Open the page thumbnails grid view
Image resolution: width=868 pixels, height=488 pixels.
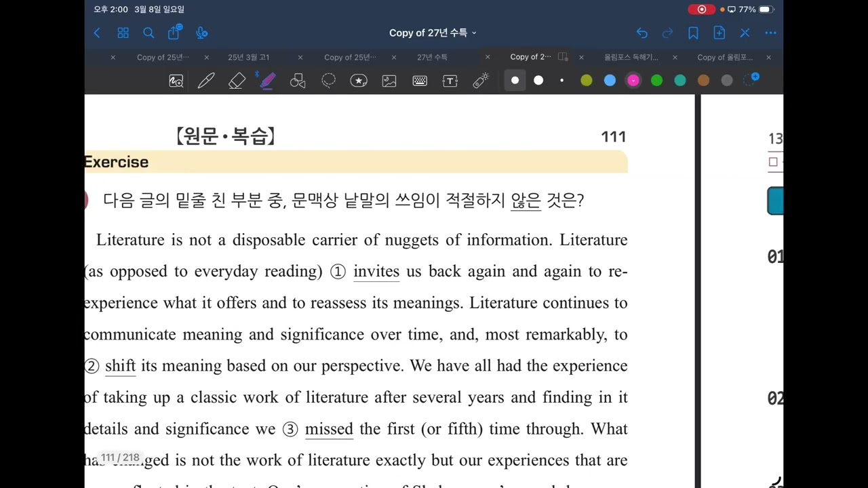(123, 33)
